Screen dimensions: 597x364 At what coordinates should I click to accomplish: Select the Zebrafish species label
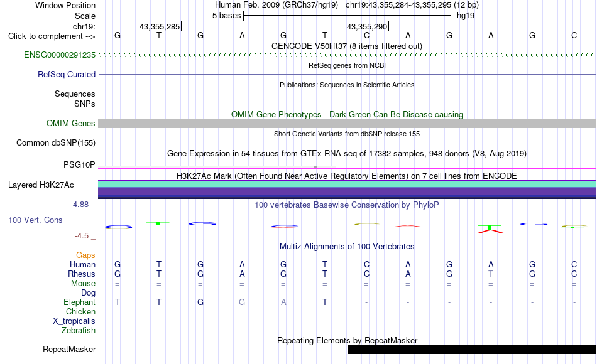pyautogui.click(x=79, y=330)
